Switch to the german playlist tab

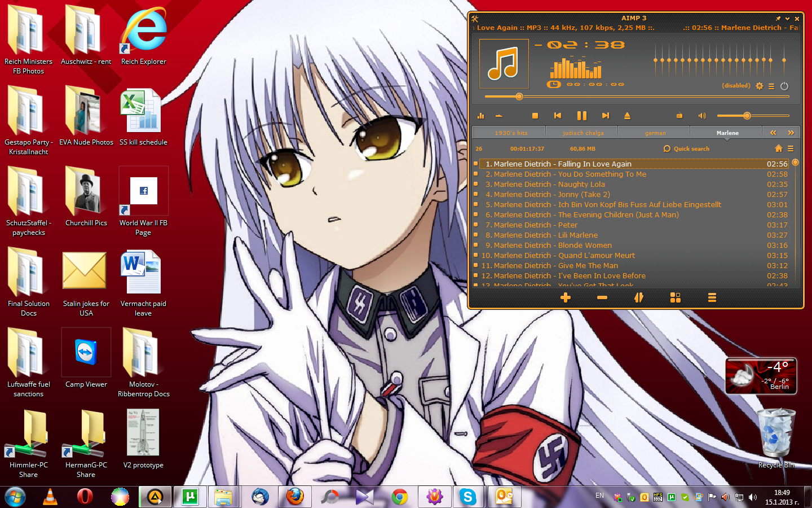[x=655, y=133]
